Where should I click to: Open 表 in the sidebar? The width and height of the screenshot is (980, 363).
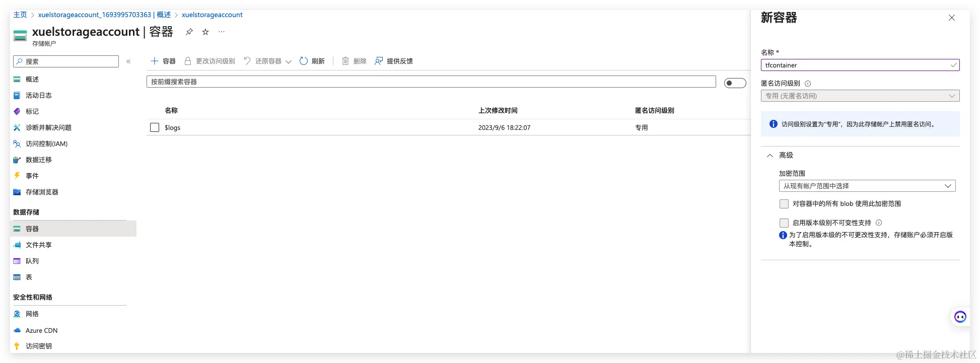(x=29, y=277)
